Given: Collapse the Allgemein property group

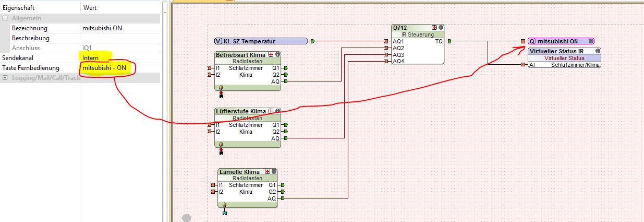Looking at the screenshot, I should click(x=5, y=18).
